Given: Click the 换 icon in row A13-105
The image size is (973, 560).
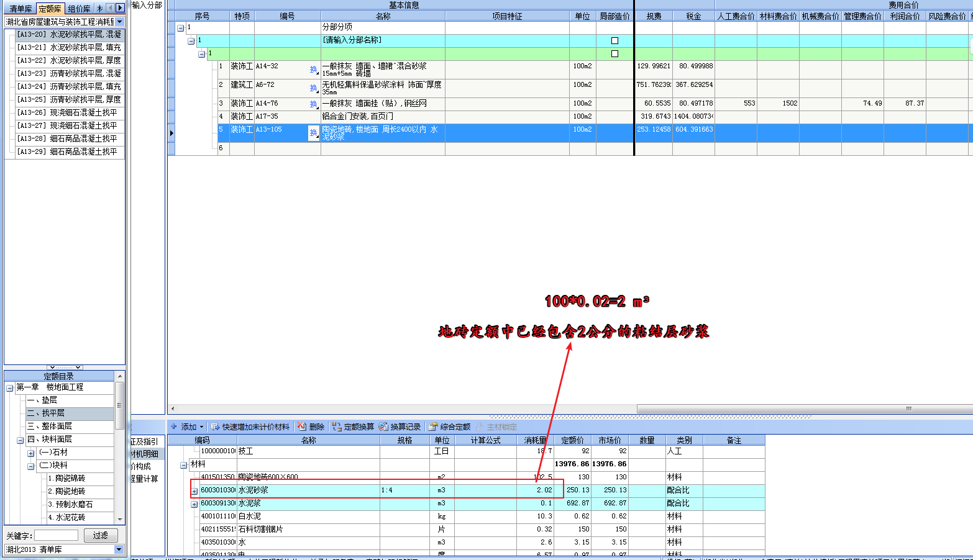Looking at the screenshot, I should pos(314,133).
